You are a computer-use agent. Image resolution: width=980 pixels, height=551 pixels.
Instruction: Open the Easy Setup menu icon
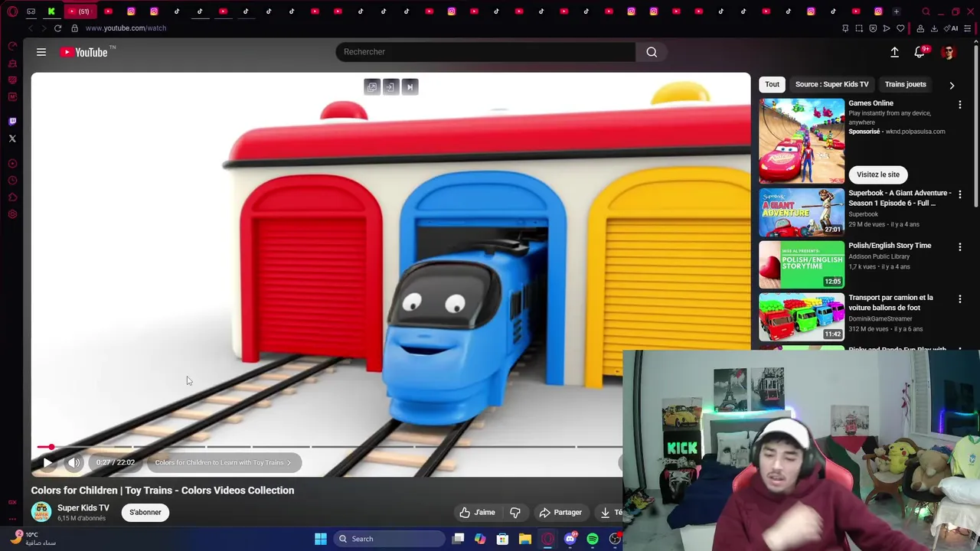[x=969, y=28]
